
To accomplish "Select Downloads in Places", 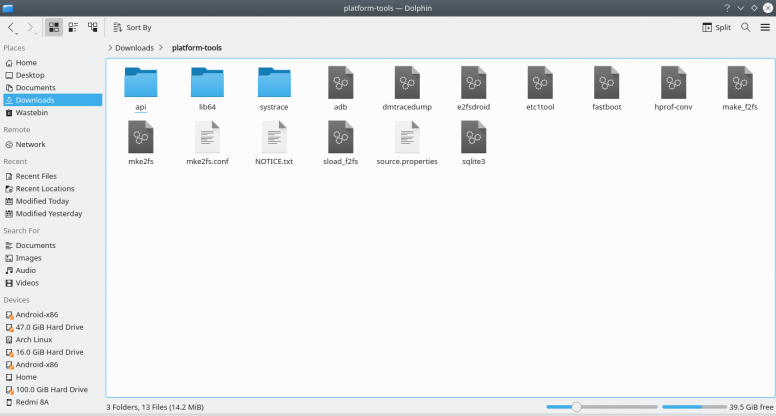I will tap(52, 100).
